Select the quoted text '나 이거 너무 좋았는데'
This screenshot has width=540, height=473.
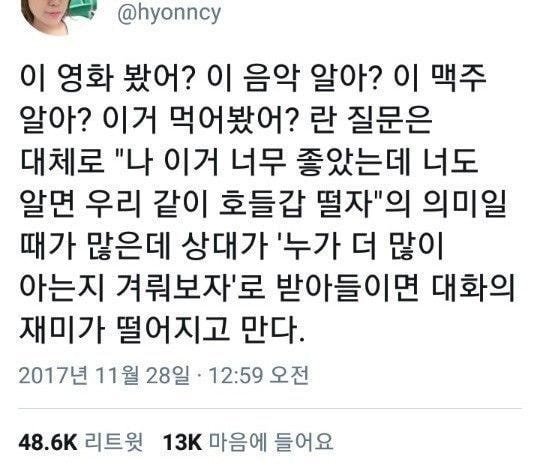point(267,161)
